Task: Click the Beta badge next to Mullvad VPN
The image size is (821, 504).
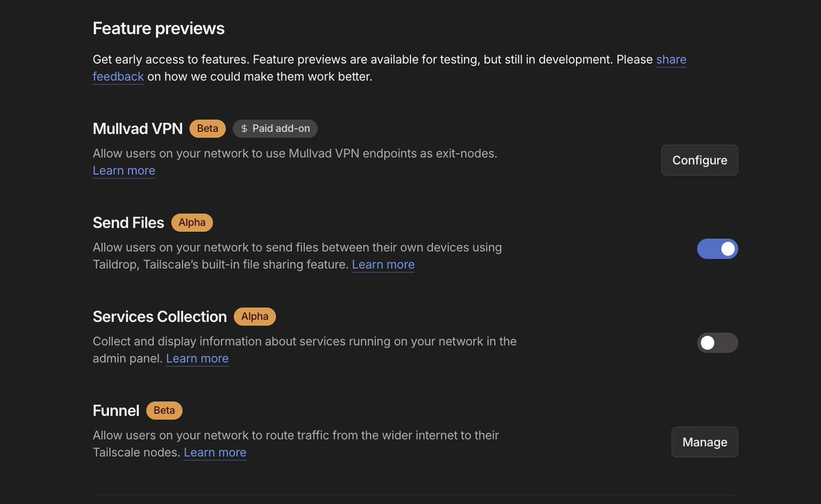Action: click(x=207, y=129)
